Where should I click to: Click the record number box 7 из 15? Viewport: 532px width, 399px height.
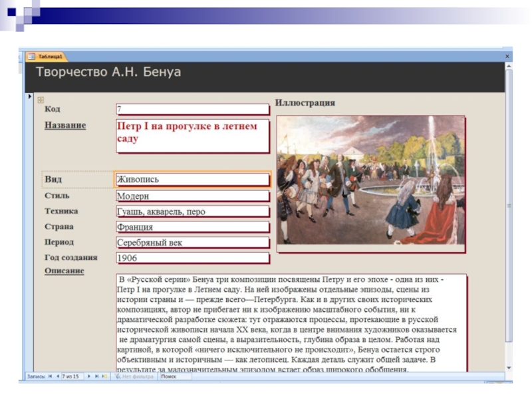[72, 376]
